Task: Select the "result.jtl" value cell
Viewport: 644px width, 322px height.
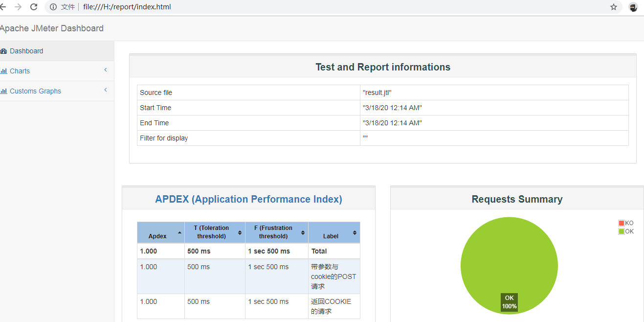Action: (494, 92)
